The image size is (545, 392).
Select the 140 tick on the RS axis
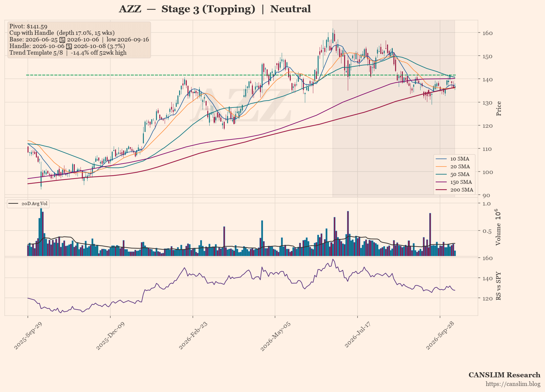pyautogui.click(x=488, y=278)
